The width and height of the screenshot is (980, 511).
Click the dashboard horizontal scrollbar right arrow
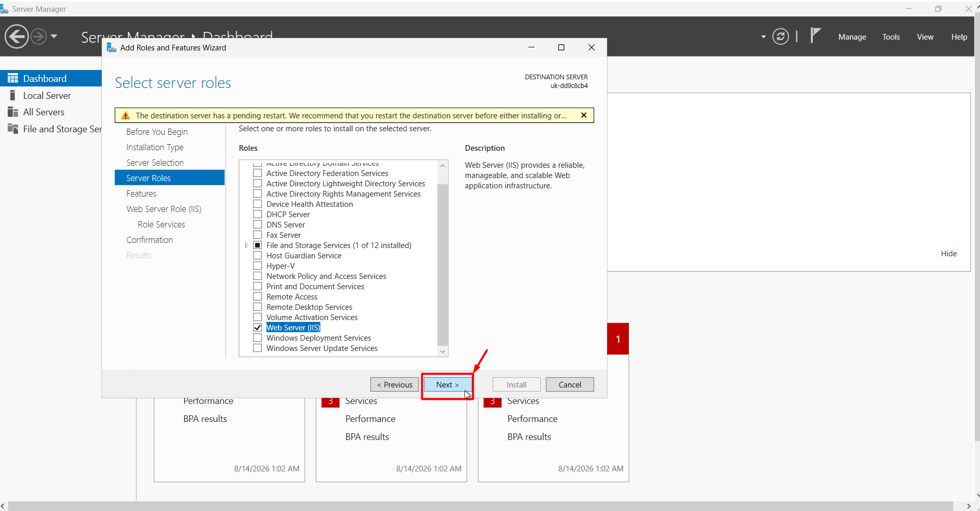coord(969,506)
